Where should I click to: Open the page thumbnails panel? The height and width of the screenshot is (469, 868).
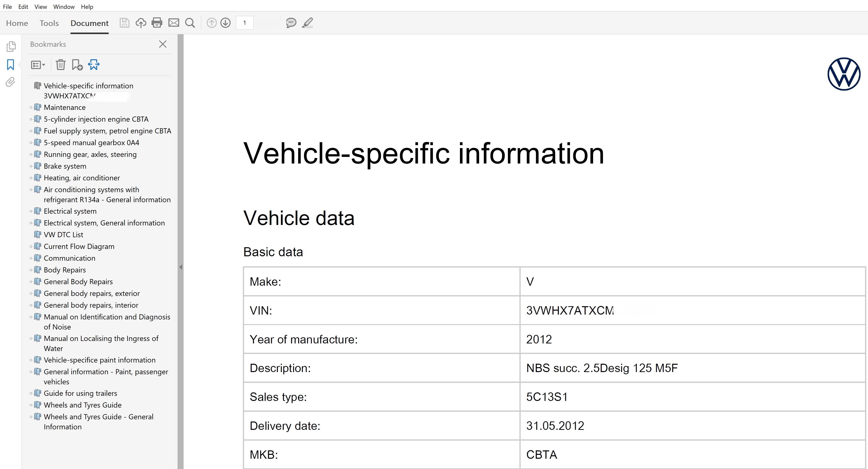11,47
